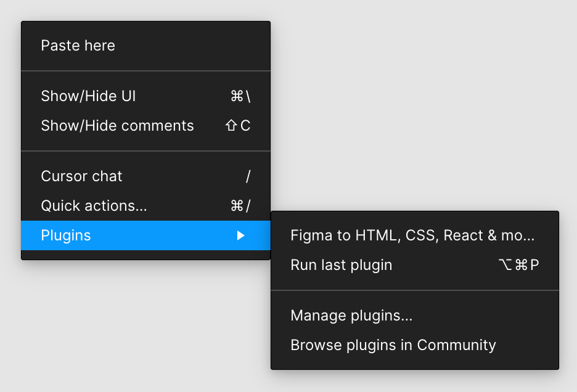Expand the Plugins submenu entry
This screenshot has width=577, height=392.
pos(145,235)
